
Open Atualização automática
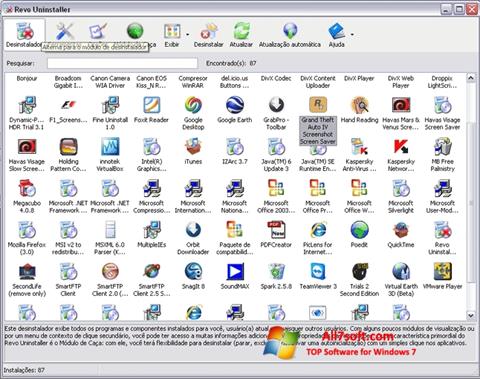pyautogui.click(x=290, y=35)
